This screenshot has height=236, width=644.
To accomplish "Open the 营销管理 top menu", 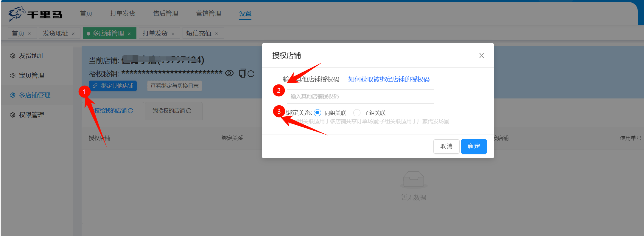I will [x=208, y=13].
